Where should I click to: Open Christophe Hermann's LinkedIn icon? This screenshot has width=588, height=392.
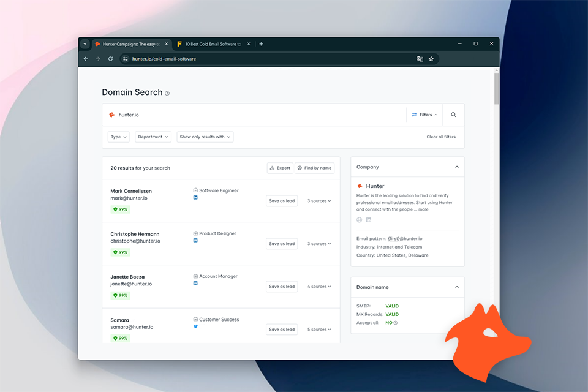(195, 241)
